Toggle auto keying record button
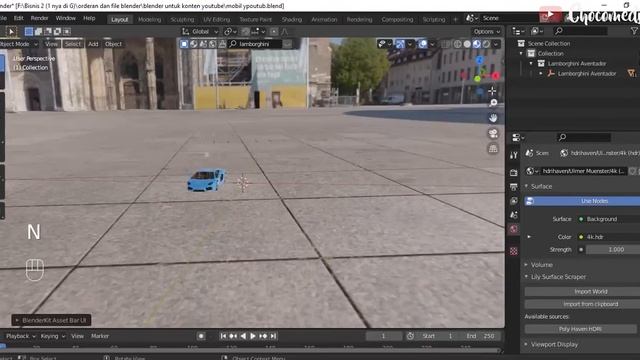Image resolution: width=640 pixels, height=360 pixels. pos(201,336)
